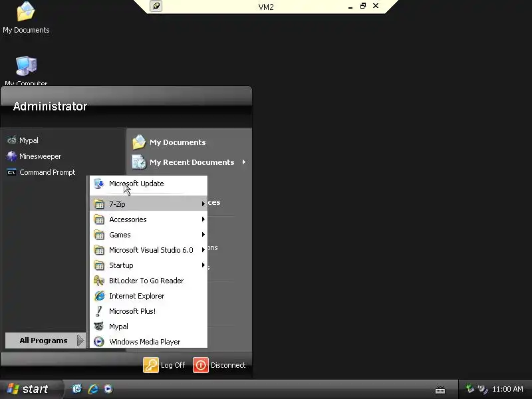Launch Windows Media Player from Quick Launch
Image resolution: width=532 pixels, height=399 pixels.
108,389
